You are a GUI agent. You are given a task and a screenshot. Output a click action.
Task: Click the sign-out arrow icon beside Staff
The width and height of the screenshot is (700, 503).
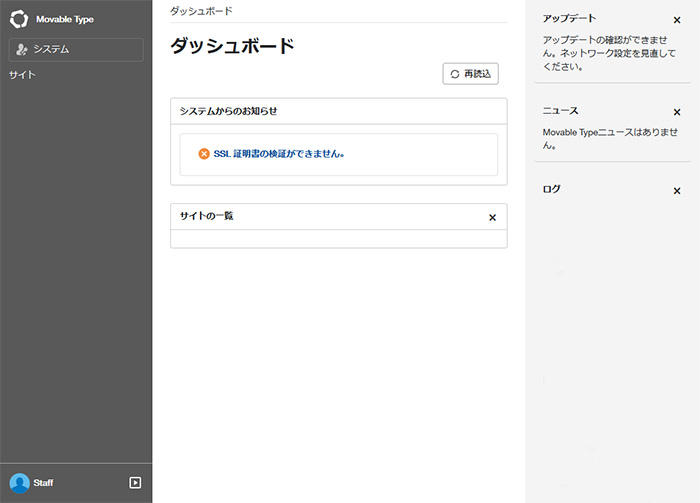[x=135, y=482]
